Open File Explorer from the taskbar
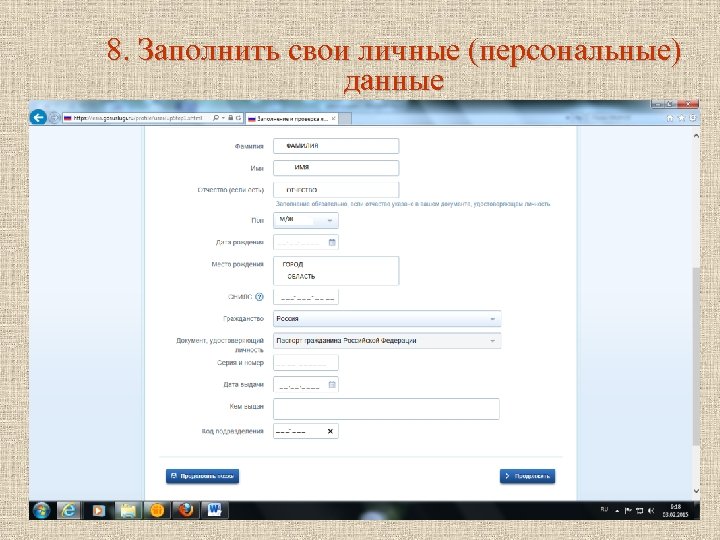The height and width of the screenshot is (540, 720). click(128, 511)
